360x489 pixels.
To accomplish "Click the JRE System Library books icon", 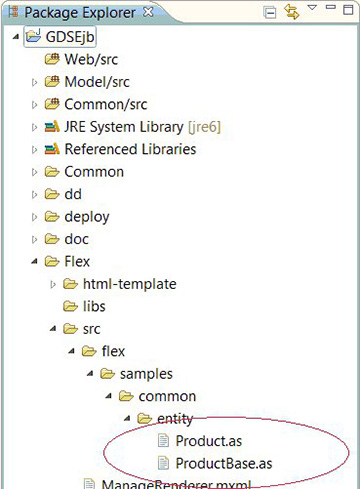I will 52,126.
